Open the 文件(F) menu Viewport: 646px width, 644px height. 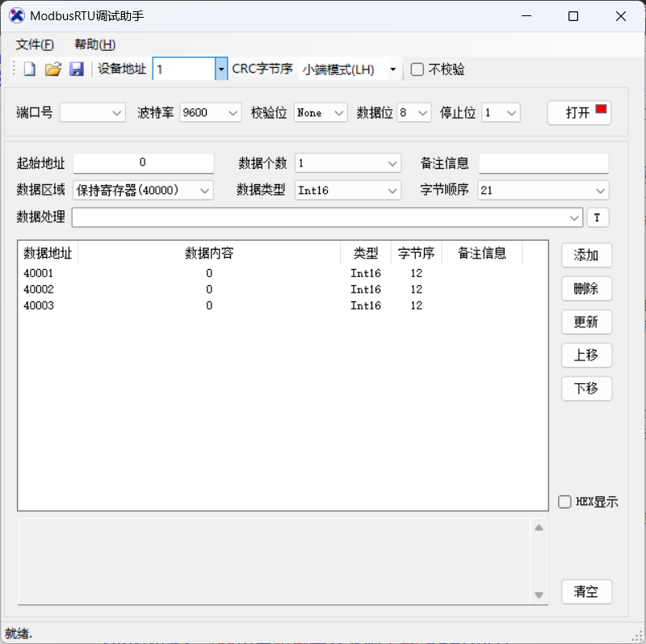(35, 44)
